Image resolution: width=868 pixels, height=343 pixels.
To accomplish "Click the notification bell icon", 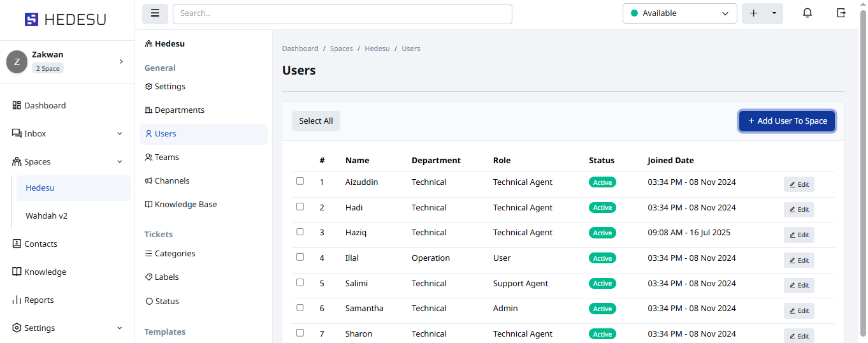I will point(807,13).
